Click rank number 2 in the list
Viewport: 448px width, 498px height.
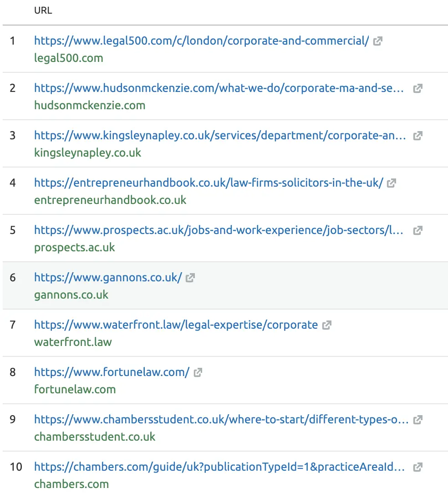pos(13,88)
